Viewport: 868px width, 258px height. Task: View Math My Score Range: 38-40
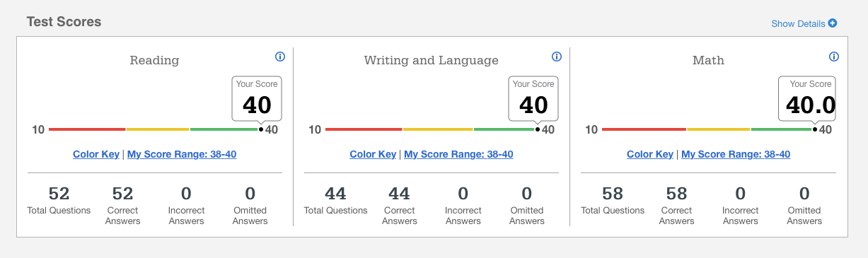click(x=736, y=154)
